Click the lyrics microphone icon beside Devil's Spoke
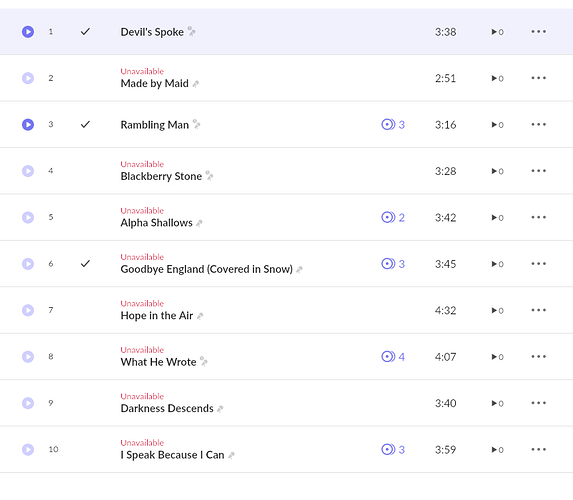The height and width of the screenshot is (500, 573). pyautogui.click(x=191, y=31)
